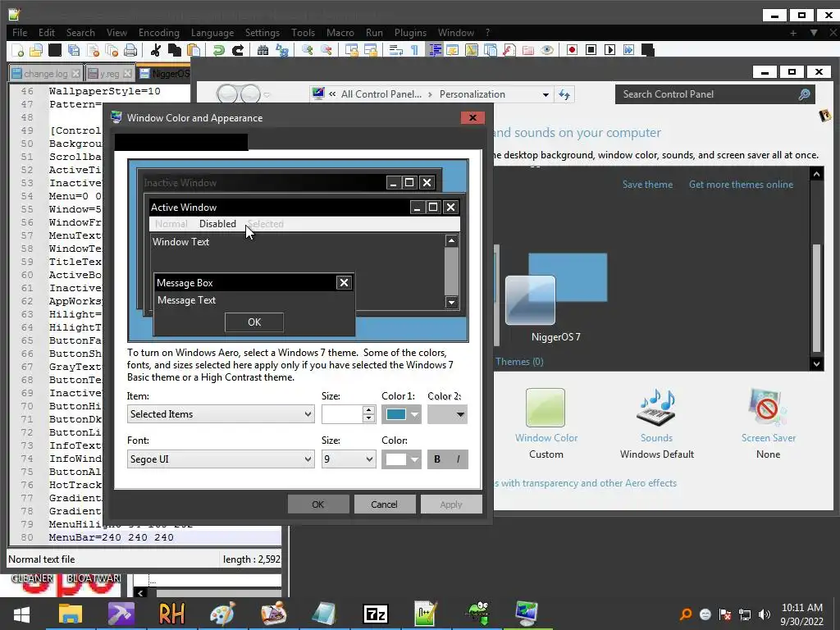Click the Redo arrow toolbar icon
Screen dimensions: 840x630
point(238,50)
